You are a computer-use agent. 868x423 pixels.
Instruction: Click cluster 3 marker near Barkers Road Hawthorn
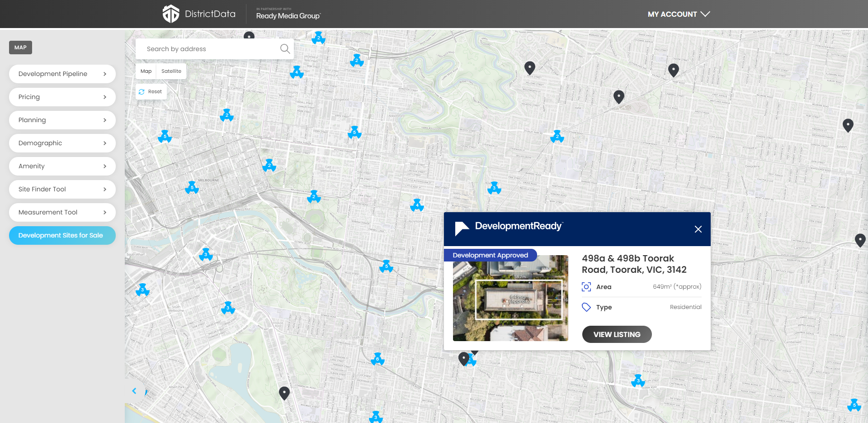[x=494, y=187]
